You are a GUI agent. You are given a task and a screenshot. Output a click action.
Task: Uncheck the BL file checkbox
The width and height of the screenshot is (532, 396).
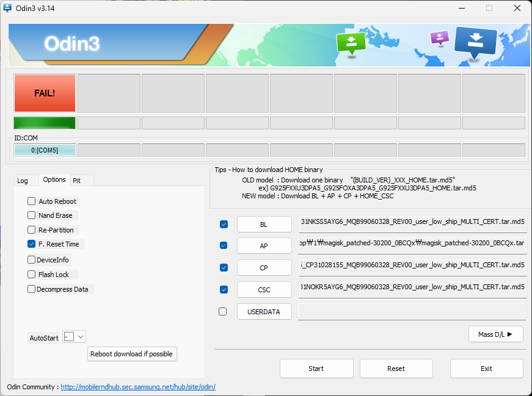(224, 224)
